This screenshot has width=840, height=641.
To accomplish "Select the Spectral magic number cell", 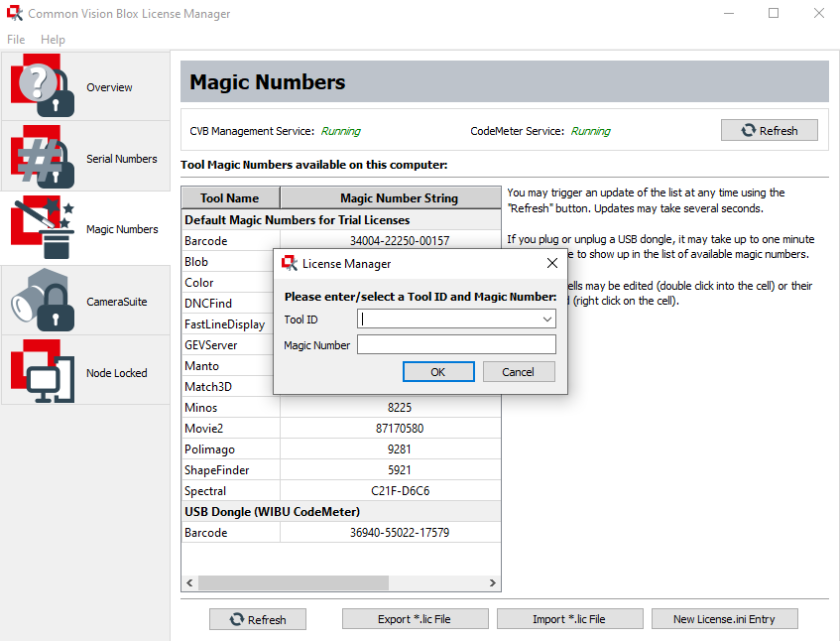I will (x=391, y=491).
